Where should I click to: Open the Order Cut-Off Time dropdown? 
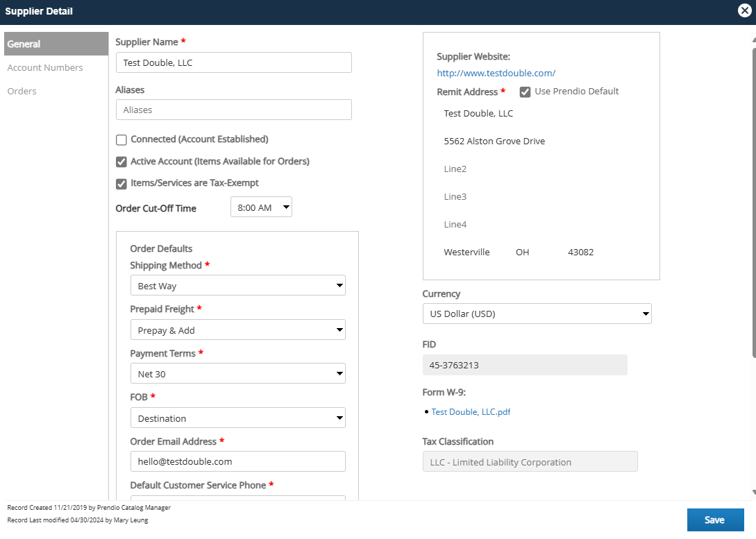[261, 207]
